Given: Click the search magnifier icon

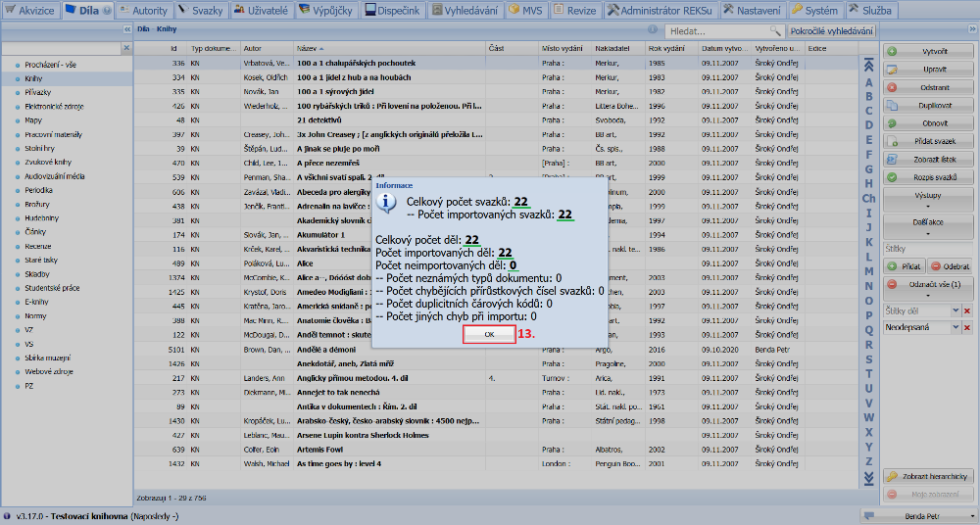Looking at the screenshot, I should click(x=774, y=31).
